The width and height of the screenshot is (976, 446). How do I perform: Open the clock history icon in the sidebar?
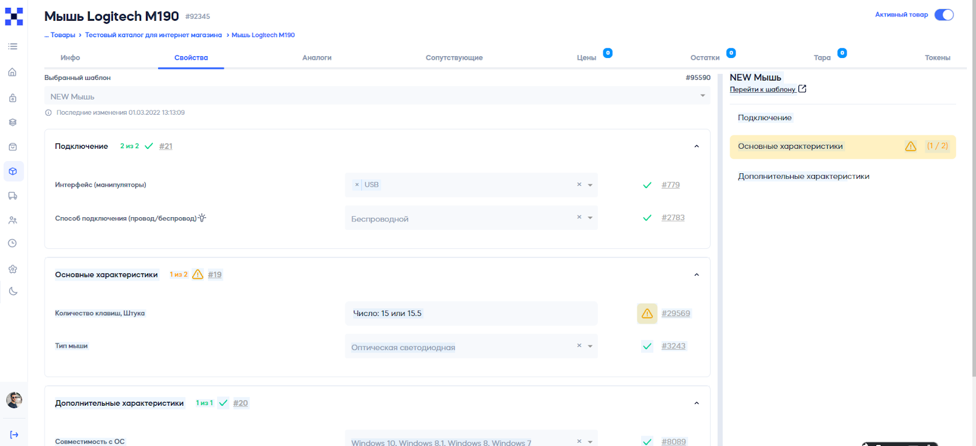pyautogui.click(x=12, y=243)
